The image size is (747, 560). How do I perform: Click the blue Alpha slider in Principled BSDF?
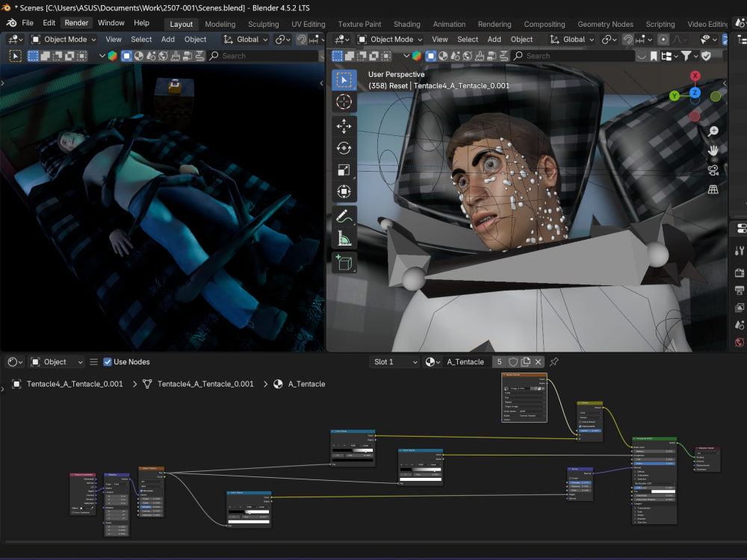[656, 464]
